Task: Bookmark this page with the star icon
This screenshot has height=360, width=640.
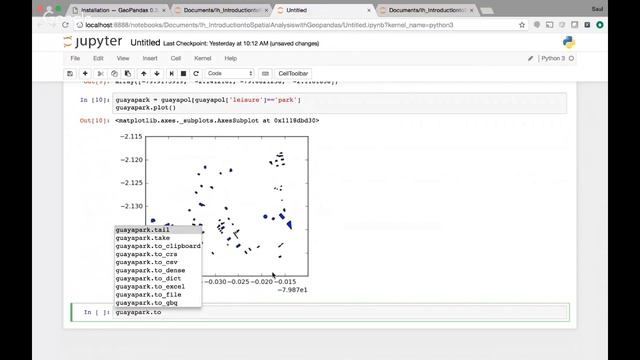Action: (x=522, y=25)
